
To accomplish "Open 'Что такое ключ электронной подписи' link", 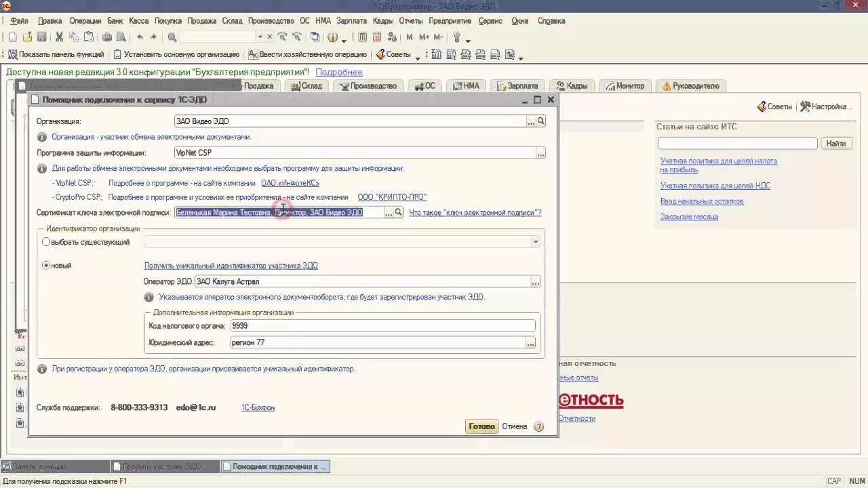I will coord(475,212).
